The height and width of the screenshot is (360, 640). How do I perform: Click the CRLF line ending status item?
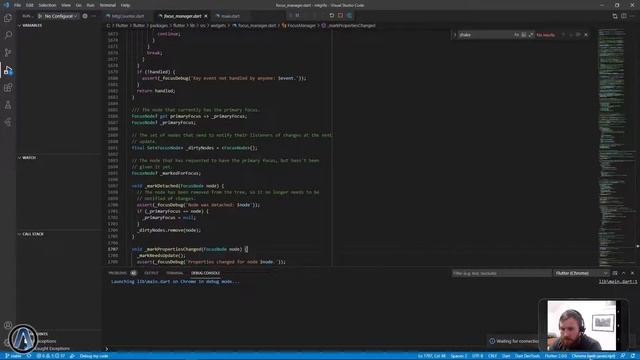point(493,356)
